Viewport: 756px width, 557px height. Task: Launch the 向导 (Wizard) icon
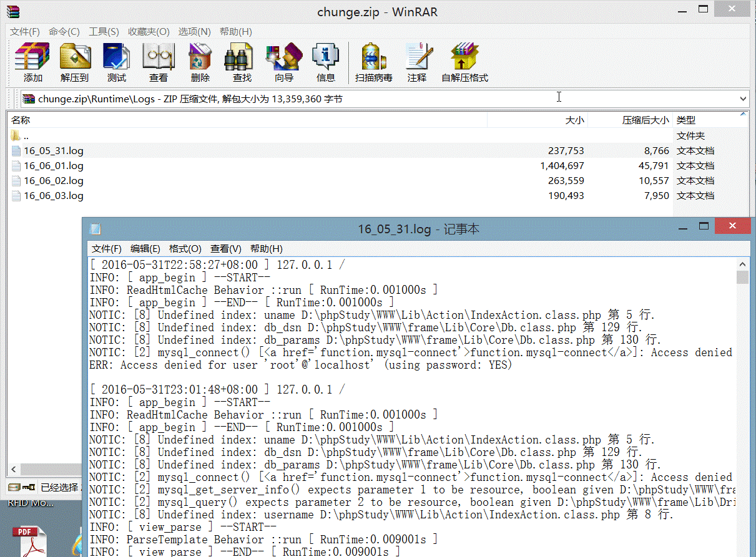tap(283, 57)
